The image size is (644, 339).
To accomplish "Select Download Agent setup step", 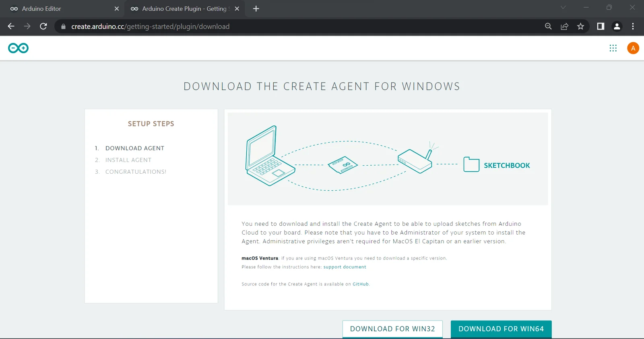I will pos(135,148).
